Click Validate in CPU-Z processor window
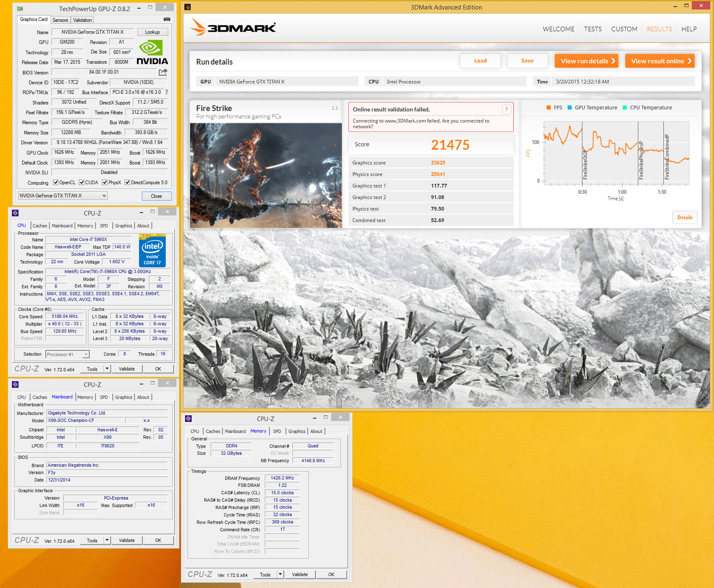714x588 pixels. tap(127, 369)
